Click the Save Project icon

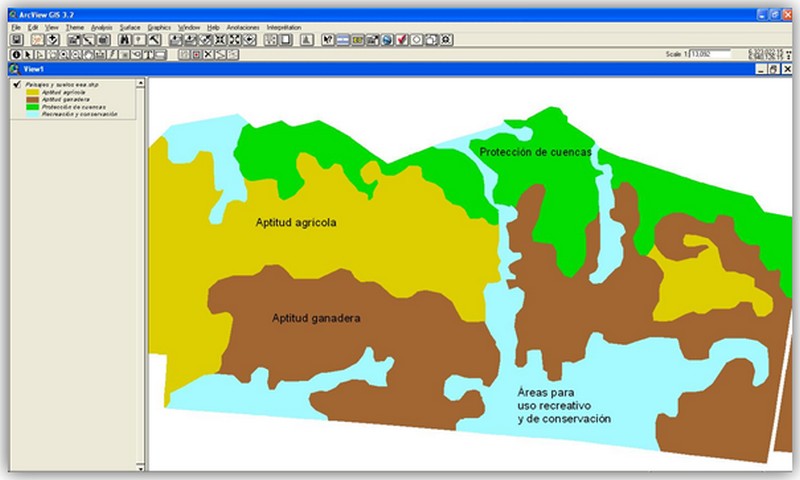[15, 39]
